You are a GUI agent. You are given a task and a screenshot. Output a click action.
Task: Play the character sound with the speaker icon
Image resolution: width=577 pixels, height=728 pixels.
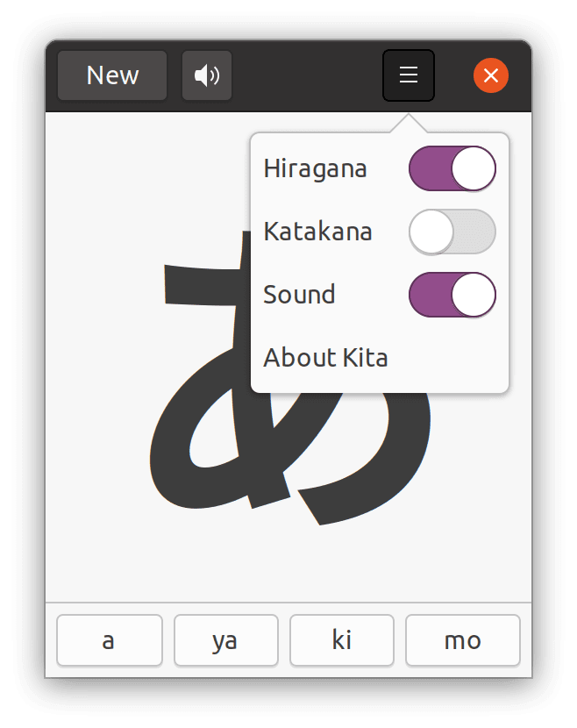click(x=207, y=75)
